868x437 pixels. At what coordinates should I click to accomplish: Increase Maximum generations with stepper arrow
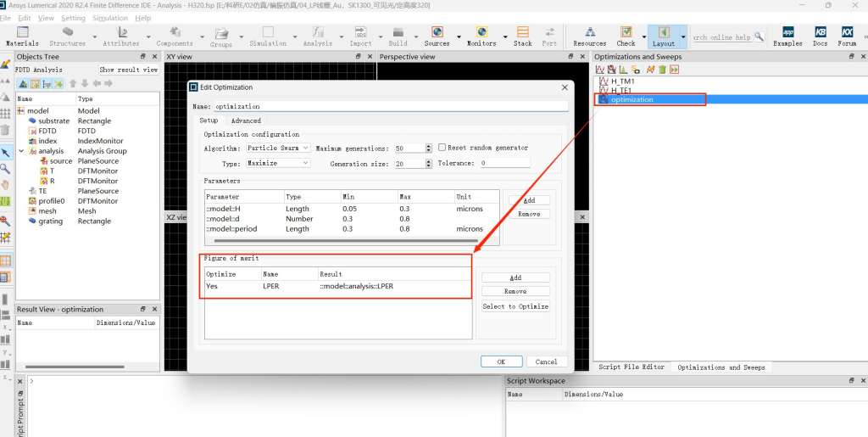426,146
